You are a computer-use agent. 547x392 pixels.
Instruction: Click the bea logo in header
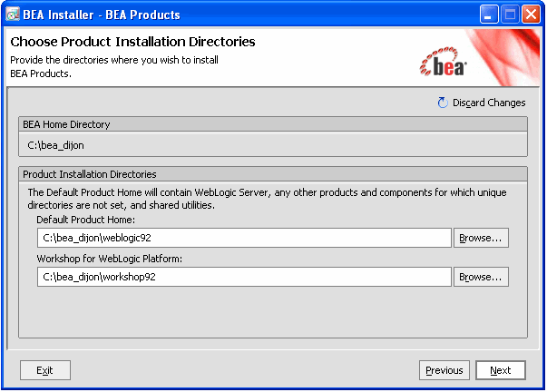click(x=443, y=62)
